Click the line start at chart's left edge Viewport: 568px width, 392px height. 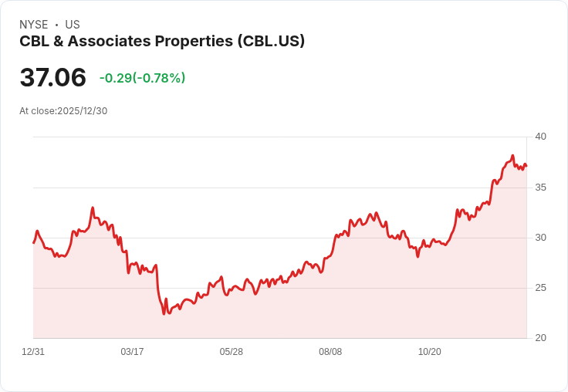[x=34, y=243]
